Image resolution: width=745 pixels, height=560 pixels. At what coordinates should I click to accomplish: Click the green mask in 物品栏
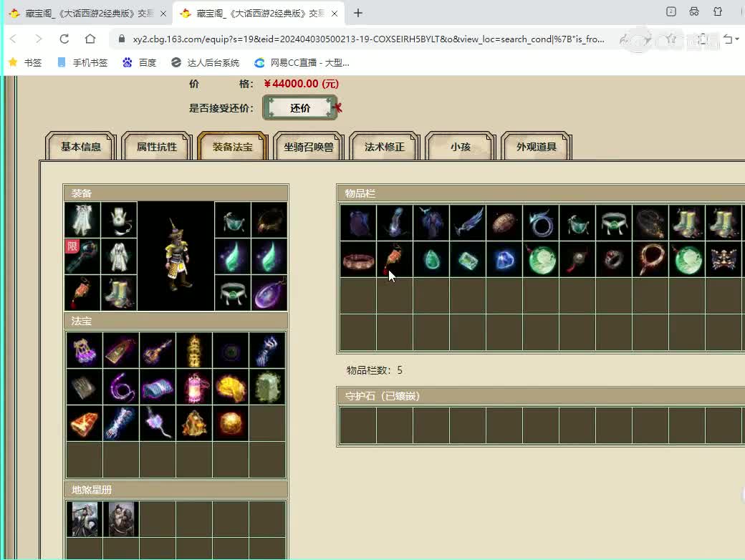[x=578, y=223]
